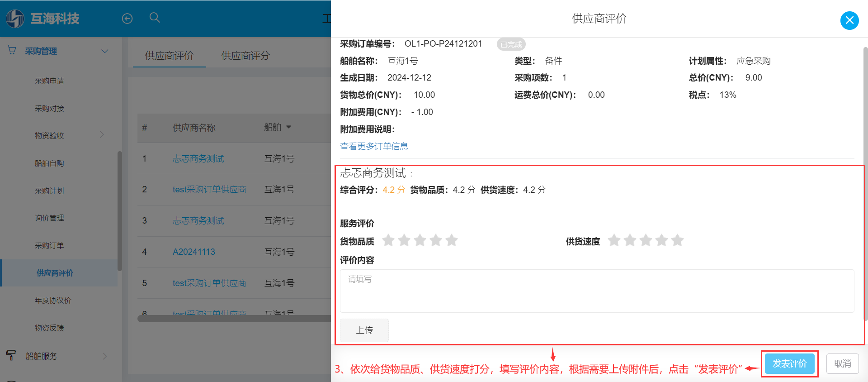This screenshot has width=868, height=382.
Task: Set 供货速度 rating to third star
Action: (x=646, y=240)
